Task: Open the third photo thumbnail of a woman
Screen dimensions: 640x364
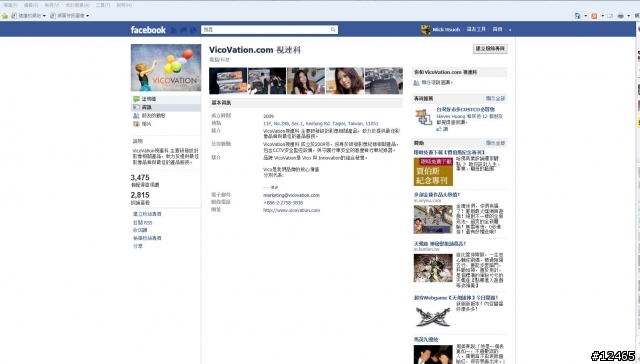Action: [306, 81]
